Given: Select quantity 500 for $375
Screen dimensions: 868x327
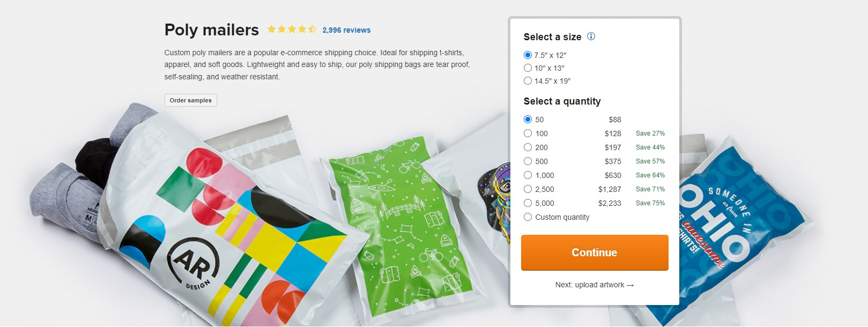Looking at the screenshot, I should click(x=594, y=161).
